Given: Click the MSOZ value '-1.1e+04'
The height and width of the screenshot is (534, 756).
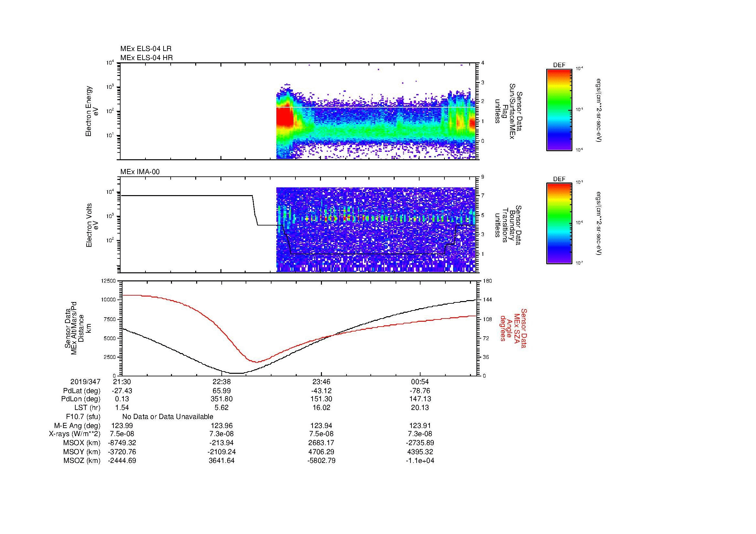Looking at the screenshot, I should click(420, 461).
